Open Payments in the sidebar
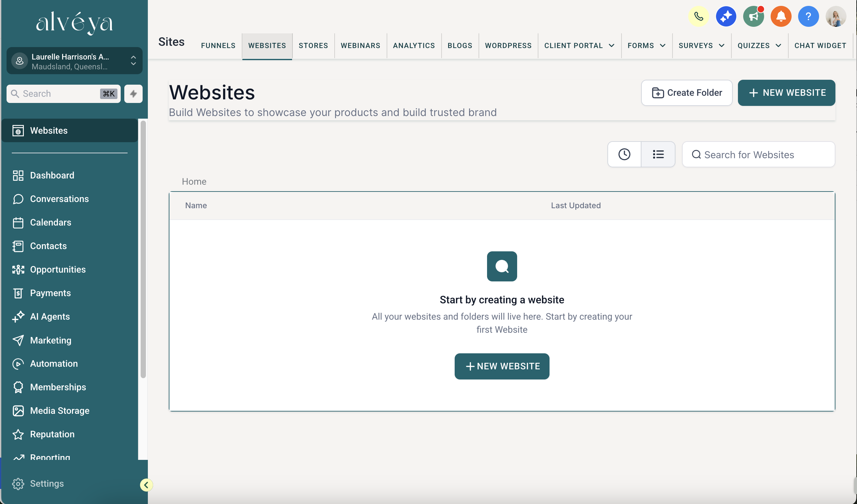 [x=70, y=293]
